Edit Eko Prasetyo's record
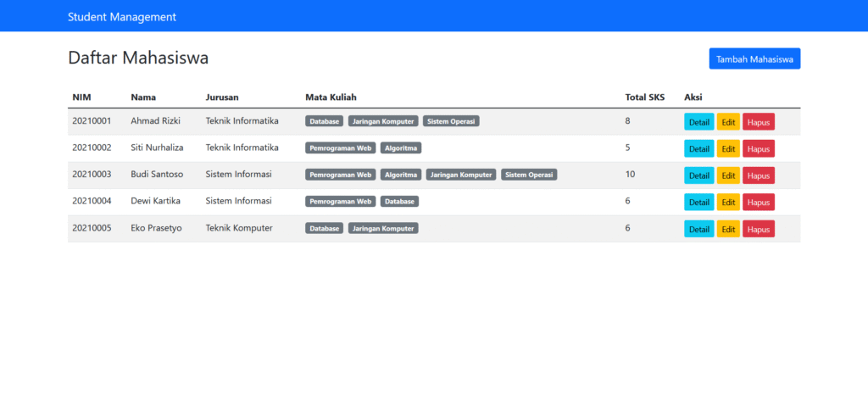Screen dimensions: 868x395 (728, 229)
